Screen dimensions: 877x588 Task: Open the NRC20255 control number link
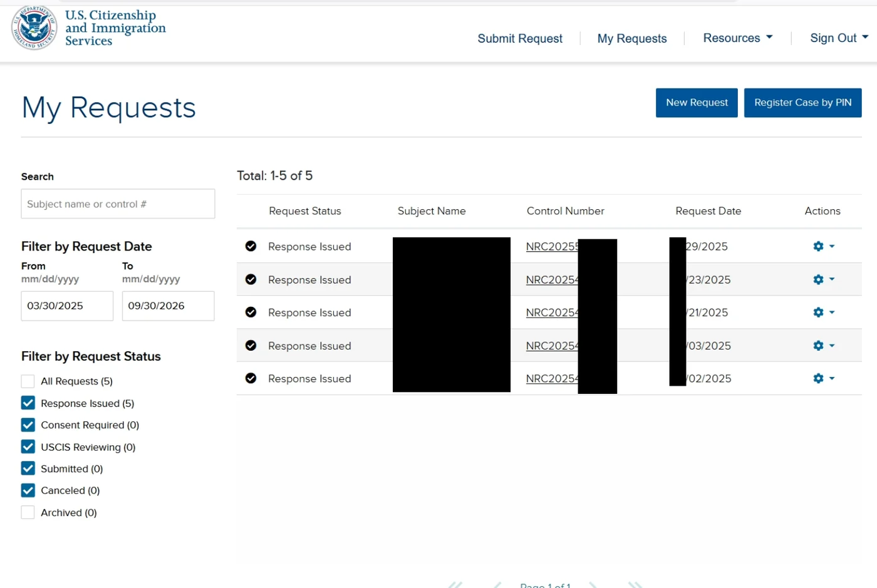point(553,247)
